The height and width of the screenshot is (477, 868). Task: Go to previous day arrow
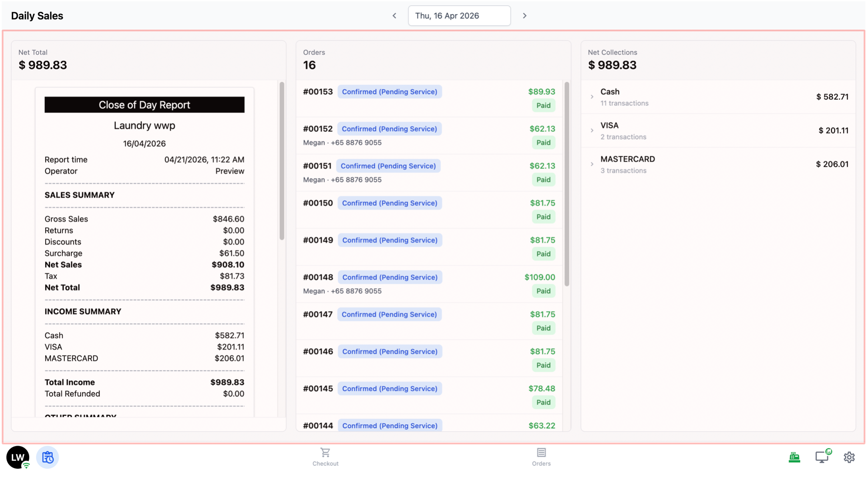tap(394, 16)
